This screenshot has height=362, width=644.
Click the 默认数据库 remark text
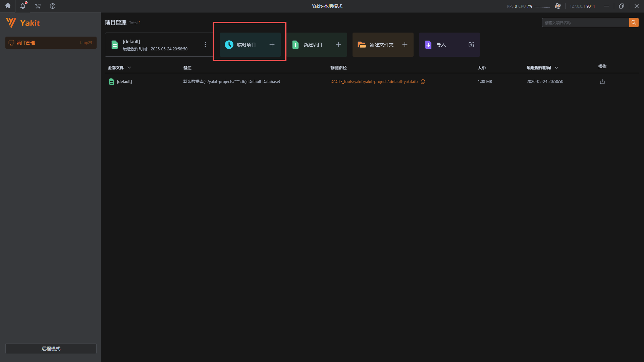(x=231, y=82)
